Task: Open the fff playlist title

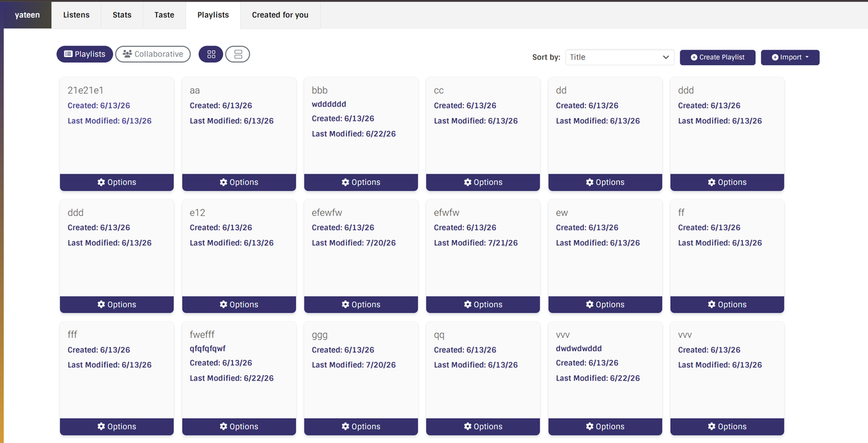Action: tap(73, 334)
